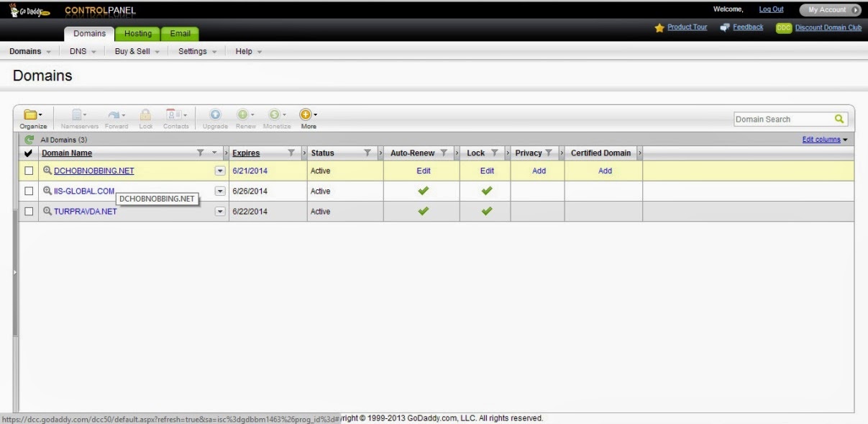Viewport: 868px width, 424px height.
Task: Switch to the Domains tab
Action: (89, 34)
